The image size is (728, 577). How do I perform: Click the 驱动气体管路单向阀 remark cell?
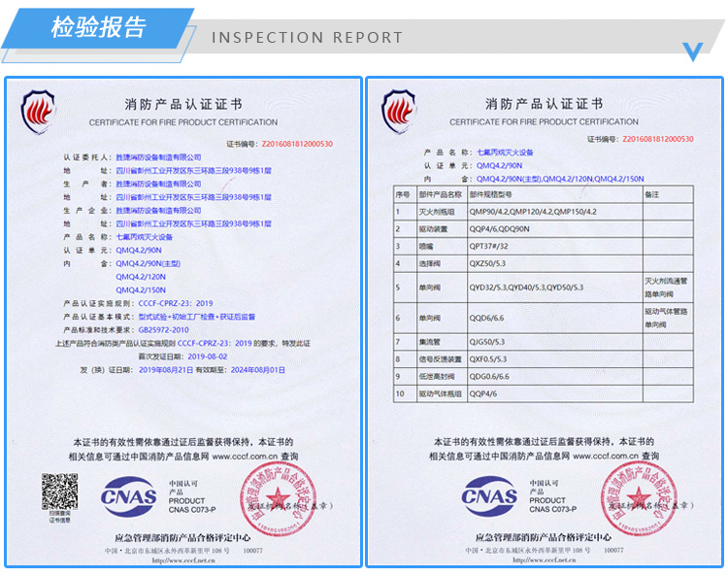pyautogui.click(x=668, y=319)
